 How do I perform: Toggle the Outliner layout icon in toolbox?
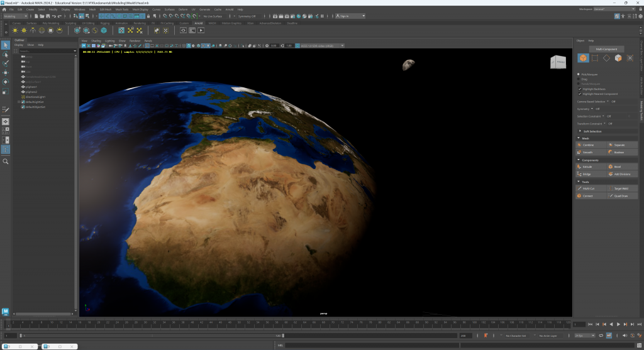(x=5, y=150)
